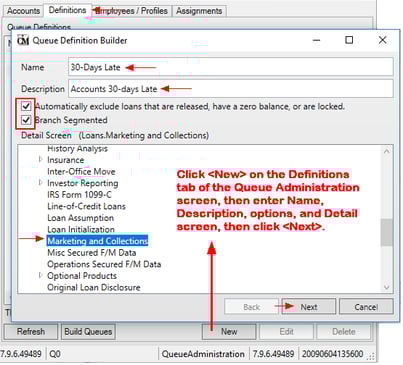Click the scroll down arrow of the tree
This screenshot has width=403, height=365.
tap(387, 287)
